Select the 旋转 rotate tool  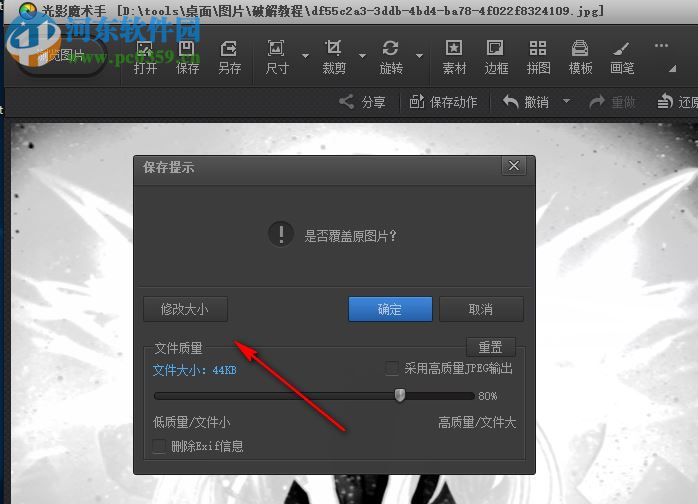[391, 57]
